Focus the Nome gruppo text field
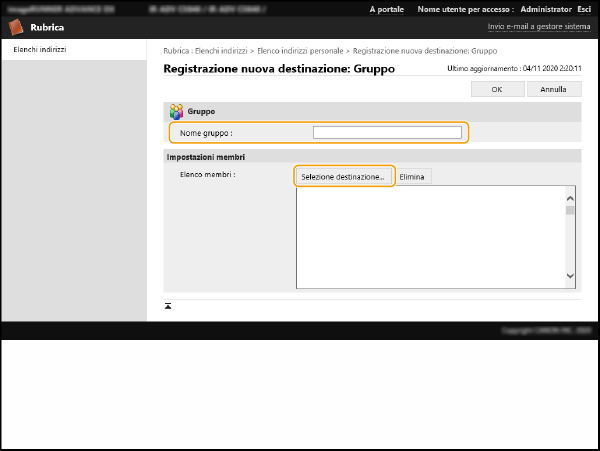The image size is (600, 451). 387,132
